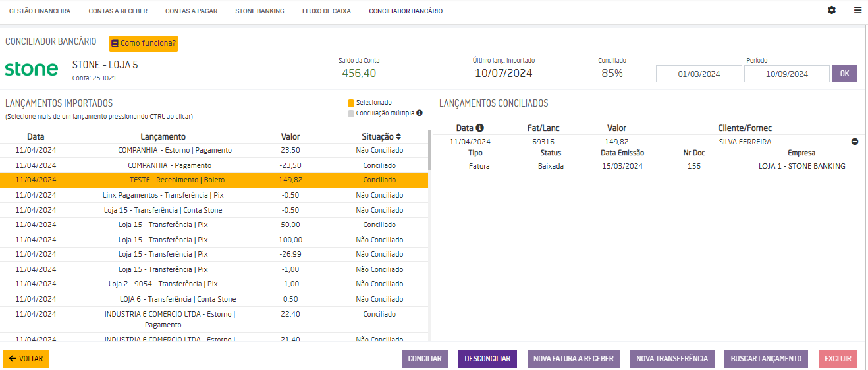The height and width of the screenshot is (370, 868).
Task: Select the Conciliador Bancário tab
Action: coord(406,11)
